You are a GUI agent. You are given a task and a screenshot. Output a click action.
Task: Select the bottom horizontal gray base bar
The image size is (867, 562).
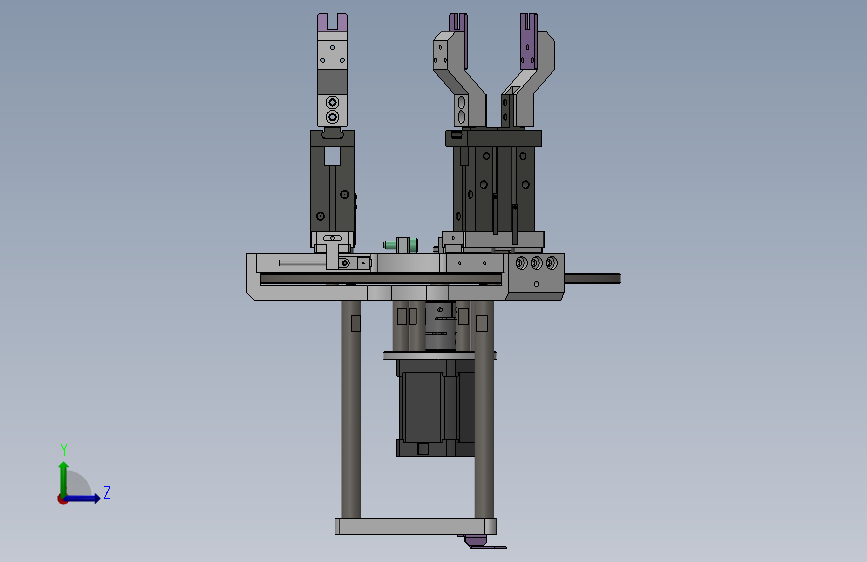(415, 526)
